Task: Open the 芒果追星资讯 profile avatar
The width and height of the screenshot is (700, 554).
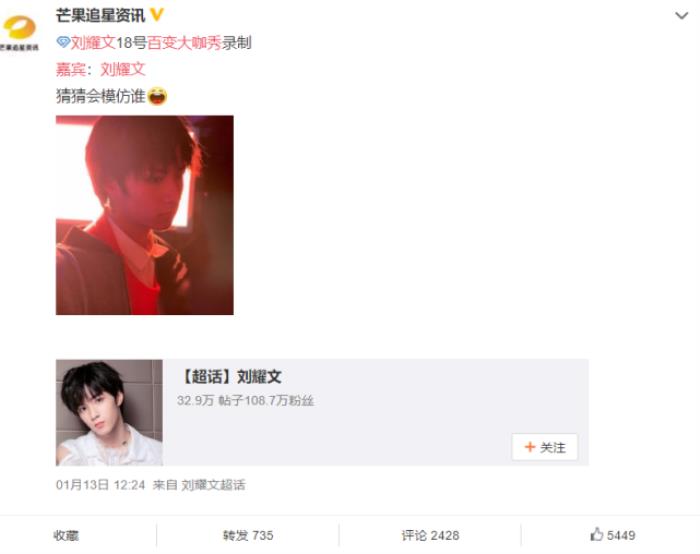Action: 19,33
